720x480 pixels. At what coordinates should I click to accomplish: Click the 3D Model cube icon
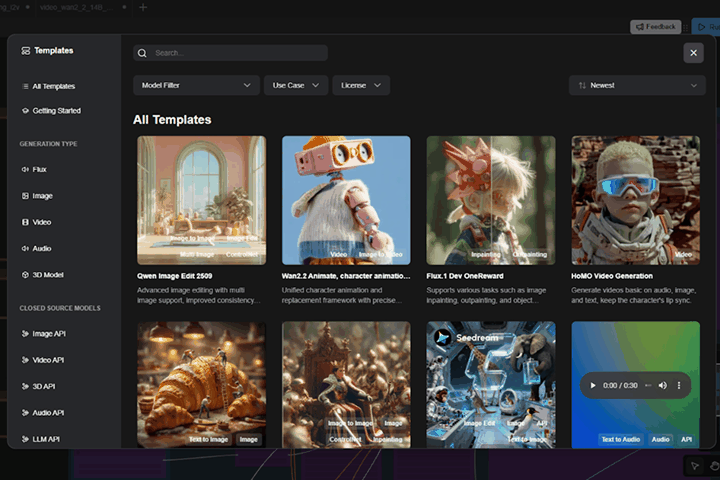point(25,275)
